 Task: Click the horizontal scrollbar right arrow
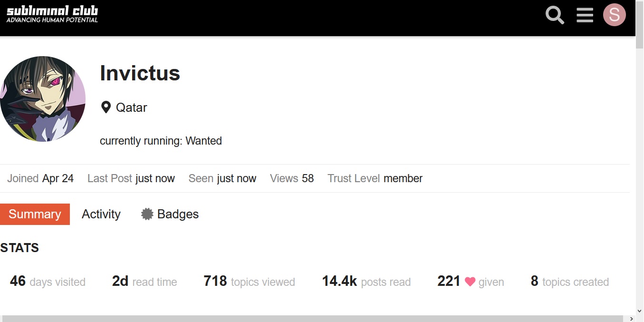[x=632, y=318]
